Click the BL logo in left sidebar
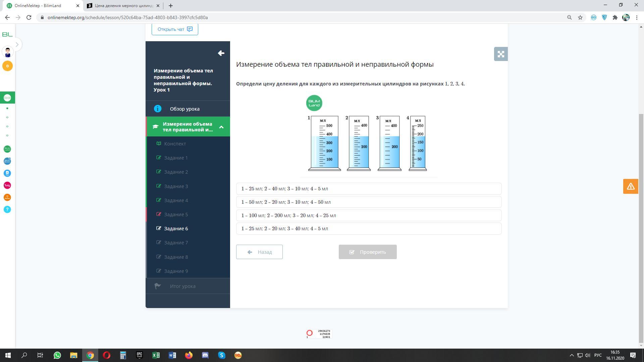Image resolution: width=644 pixels, height=362 pixels. (7, 35)
